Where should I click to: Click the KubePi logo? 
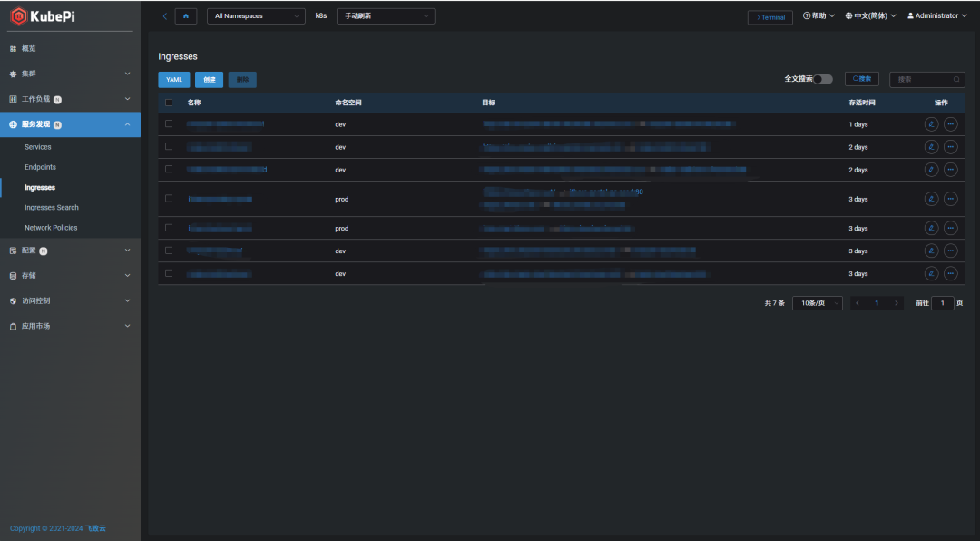(x=43, y=16)
